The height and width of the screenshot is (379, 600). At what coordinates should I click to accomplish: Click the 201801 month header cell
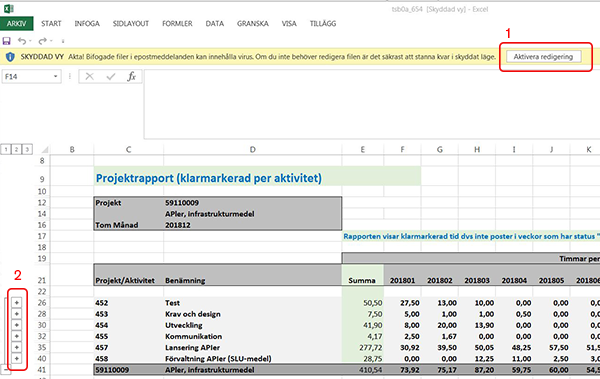pos(403,280)
